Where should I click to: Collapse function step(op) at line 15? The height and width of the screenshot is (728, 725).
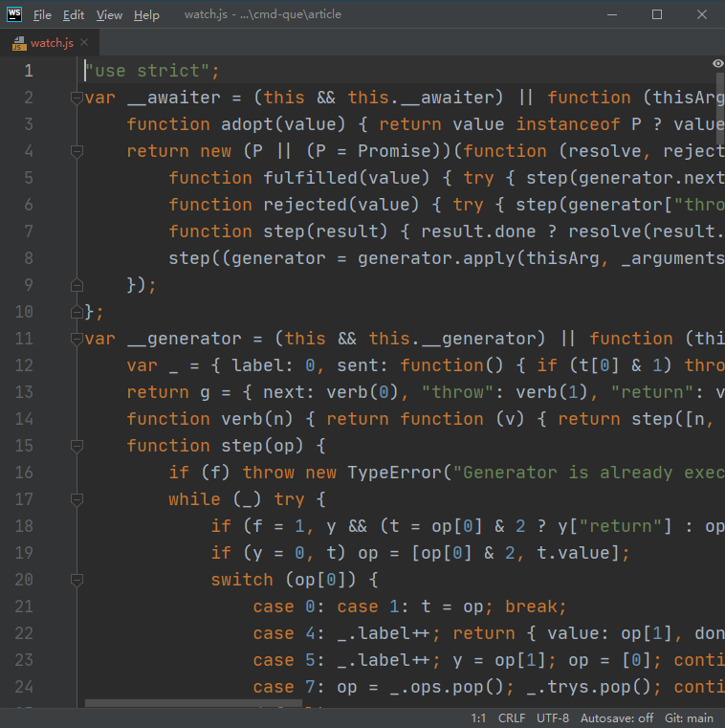[x=77, y=446]
